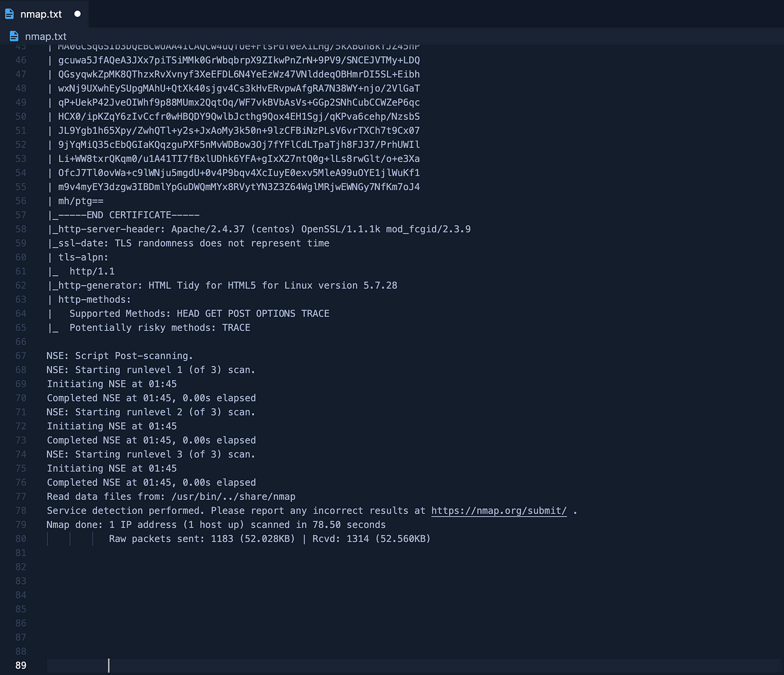Click the 'Read data files from:' line
Screen dimensions: 784x675
click(x=171, y=496)
